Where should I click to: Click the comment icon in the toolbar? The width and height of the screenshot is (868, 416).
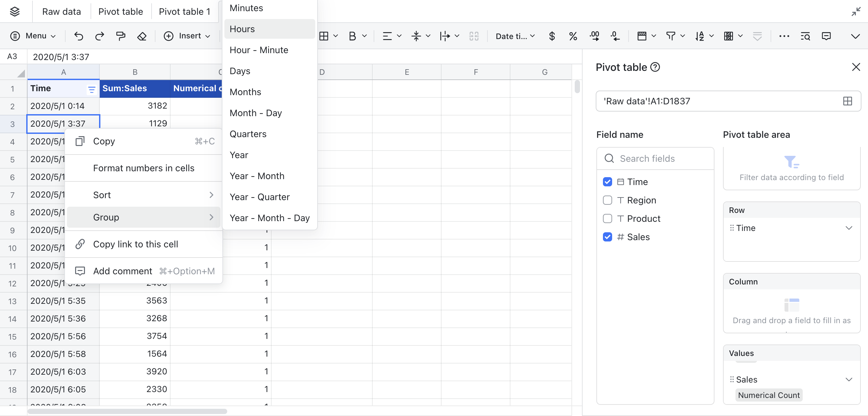coord(826,36)
